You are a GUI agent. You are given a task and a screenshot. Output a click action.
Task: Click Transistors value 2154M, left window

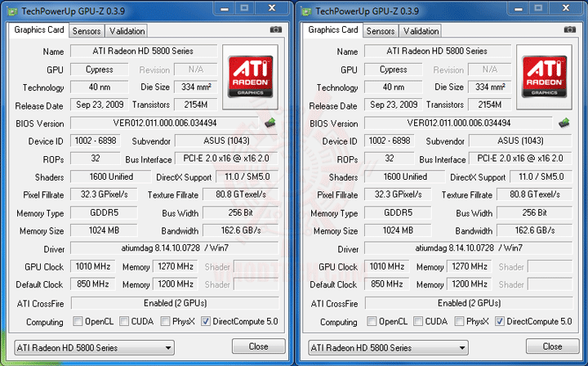pos(196,105)
